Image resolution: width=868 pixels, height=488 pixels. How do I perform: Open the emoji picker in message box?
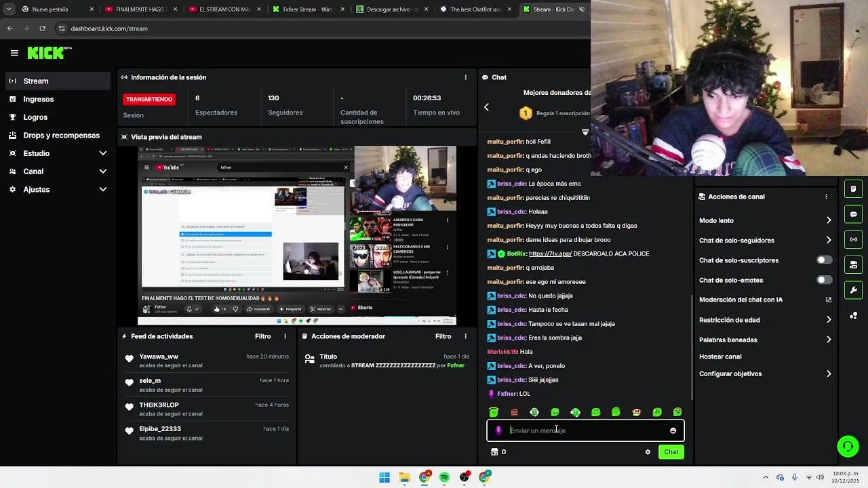pos(673,430)
